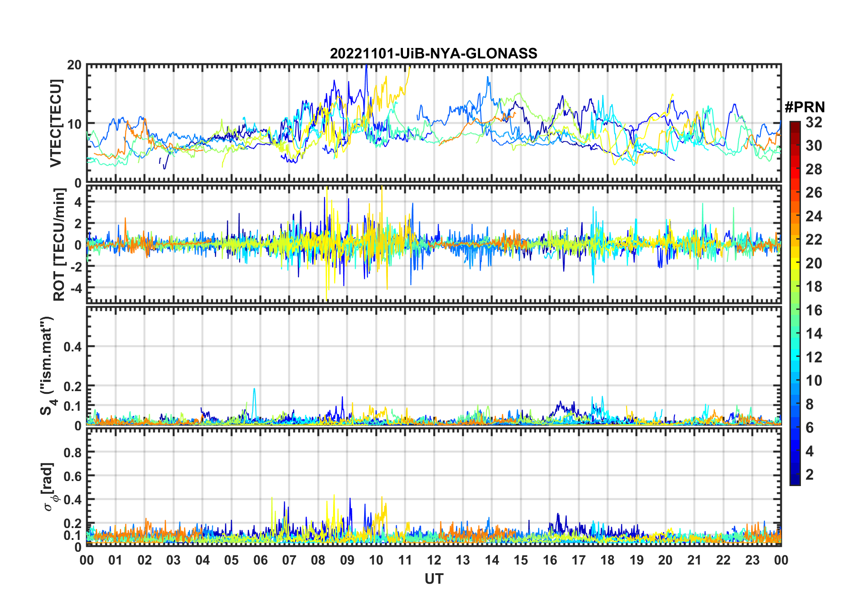Click the colorbar tick label 10
Screen dimensions: 868x607
tap(814, 381)
